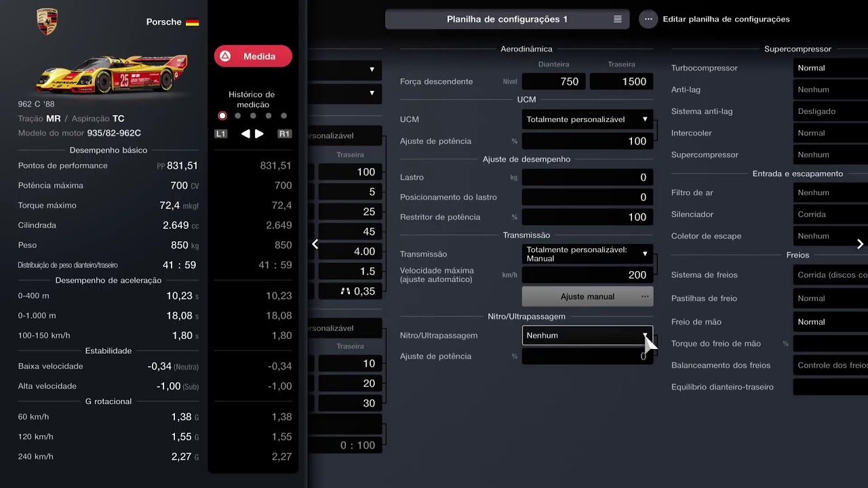This screenshot has height=488, width=868.
Task: Click the 0-400 m time 10,23
Action: [x=180, y=296]
